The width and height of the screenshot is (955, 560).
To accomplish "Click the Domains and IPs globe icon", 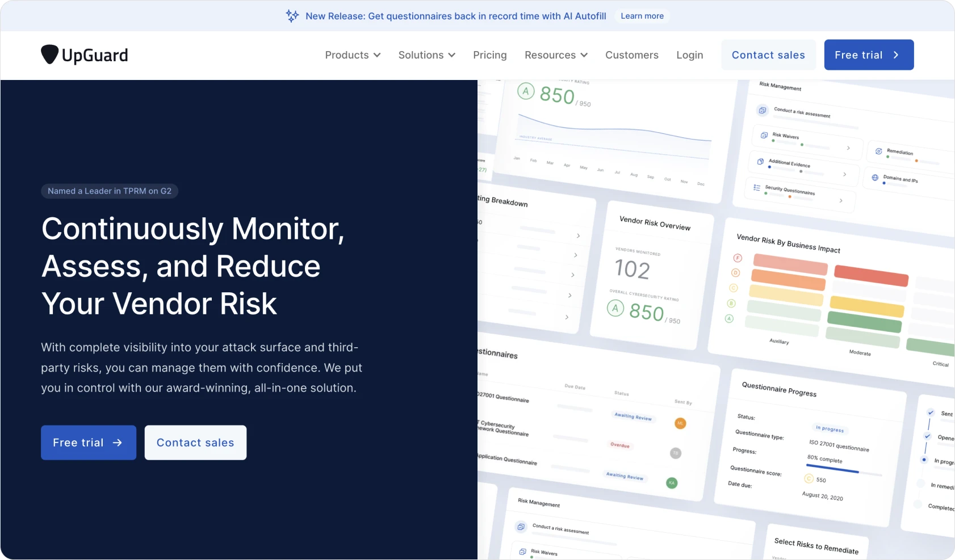I will tap(875, 178).
